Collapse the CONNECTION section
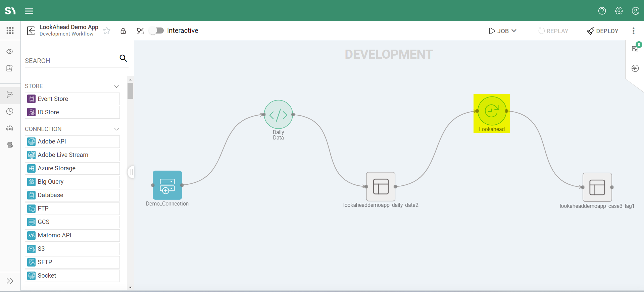Screen dimensions: 644x292 pyautogui.click(x=116, y=129)
